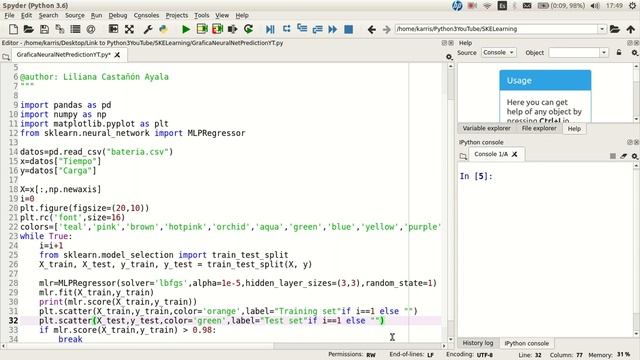Run selection or current line
Image resolution: width=640 pixels, height=360 pixels.
tap(233, 29)
